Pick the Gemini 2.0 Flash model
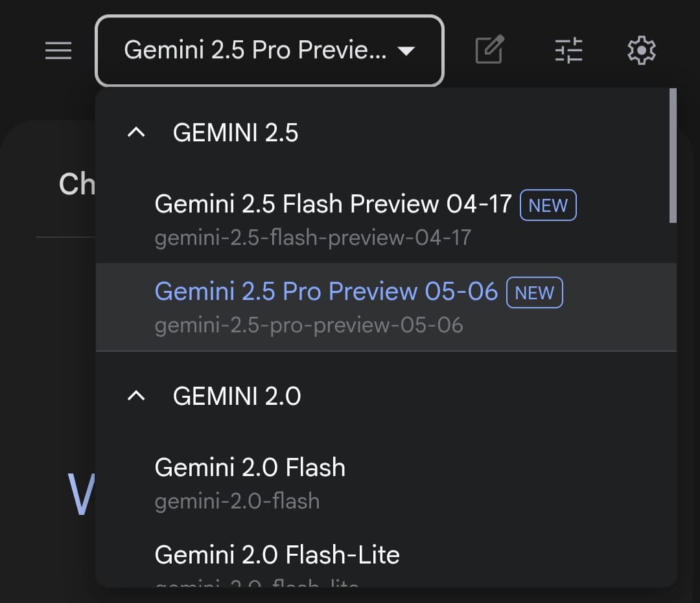 250,467
